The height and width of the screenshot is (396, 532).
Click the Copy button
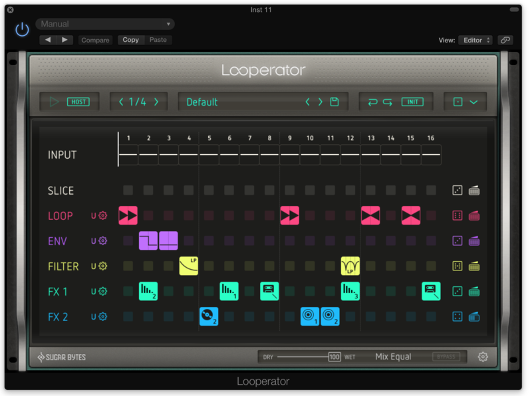click(130, 40)
